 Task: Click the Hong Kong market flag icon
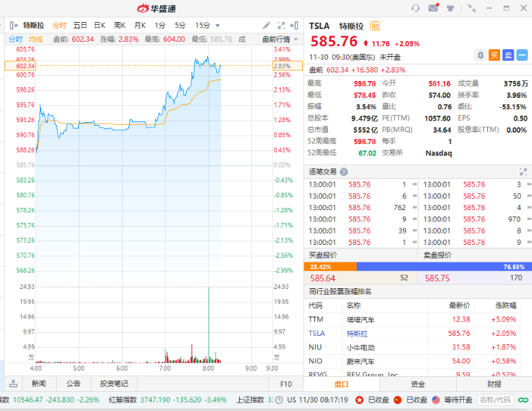[360, 400]
